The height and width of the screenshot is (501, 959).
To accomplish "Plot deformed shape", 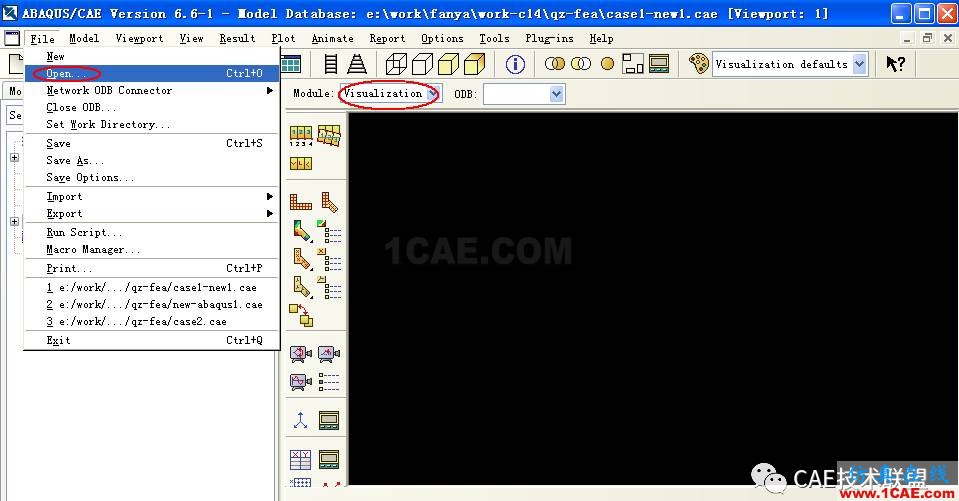I will [x=329, y=201].
